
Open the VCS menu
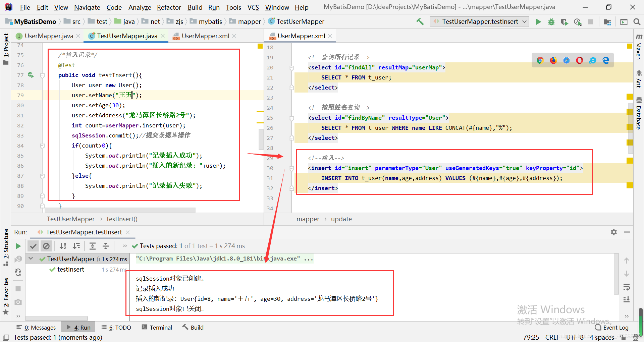253,7
